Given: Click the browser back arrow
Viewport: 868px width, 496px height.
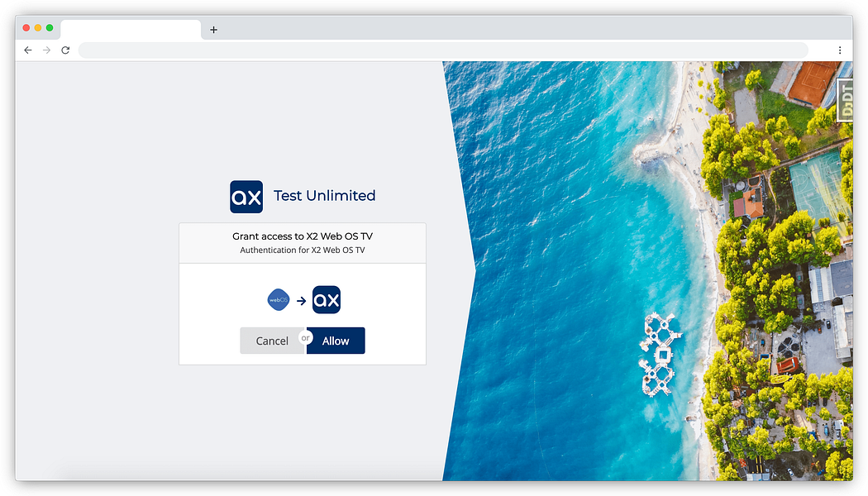Looking at the screenshot, I should pos(27,50).
